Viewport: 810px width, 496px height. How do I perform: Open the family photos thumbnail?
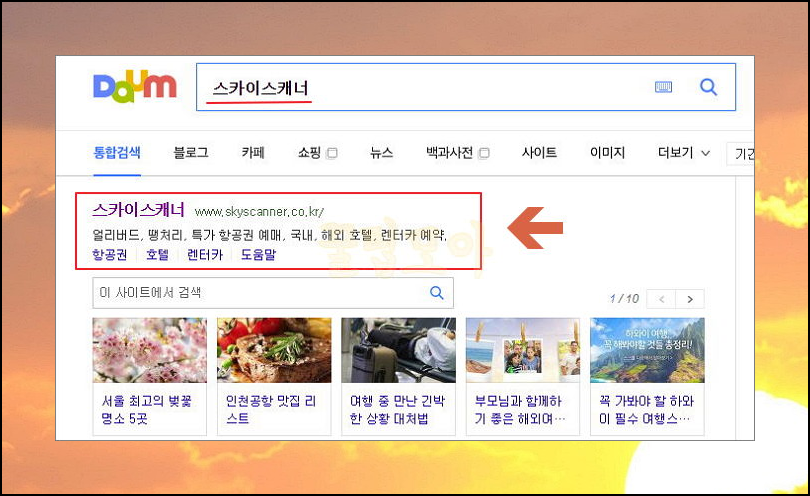tap(523, 350)
